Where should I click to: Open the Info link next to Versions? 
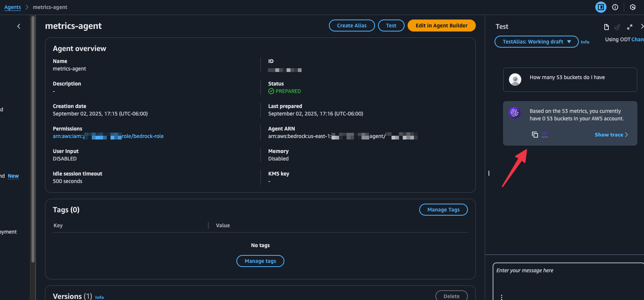coord(99,297)
